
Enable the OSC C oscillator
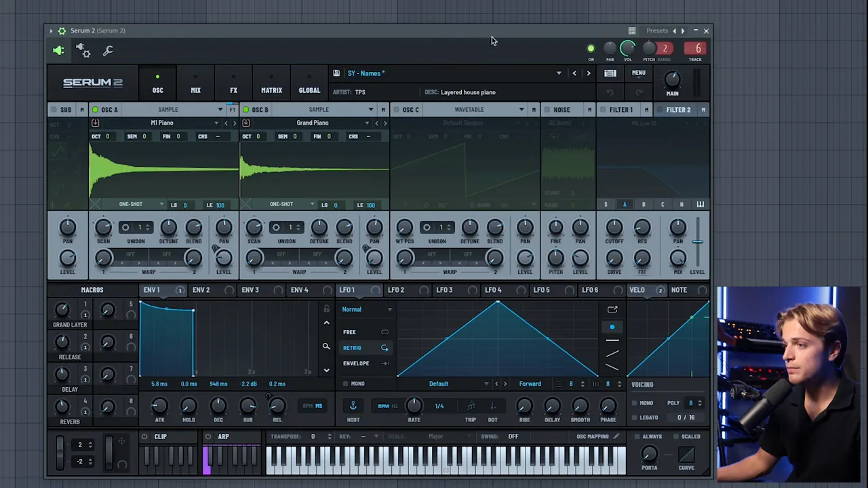coord(396,110)
